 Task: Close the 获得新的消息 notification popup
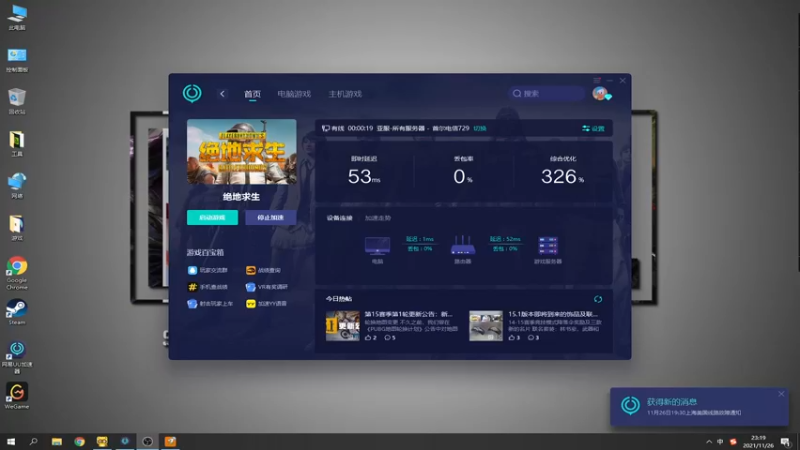point(781,394)
